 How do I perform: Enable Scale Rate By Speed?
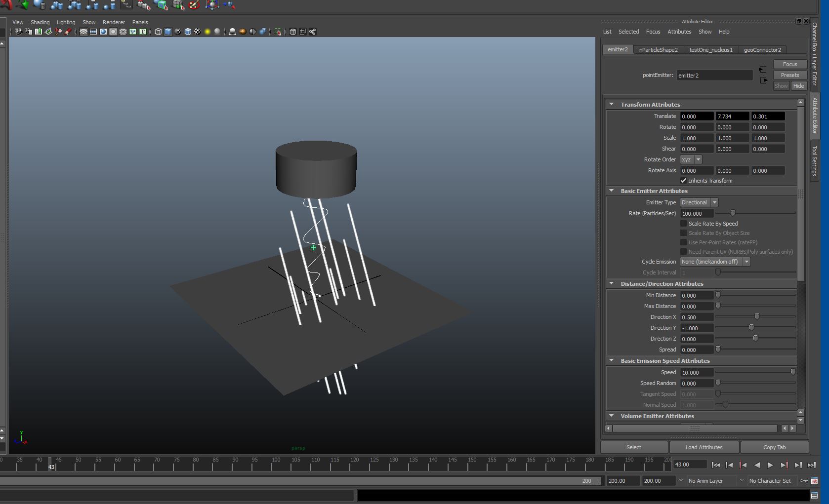pyautogui.click(x=683, y=224)
